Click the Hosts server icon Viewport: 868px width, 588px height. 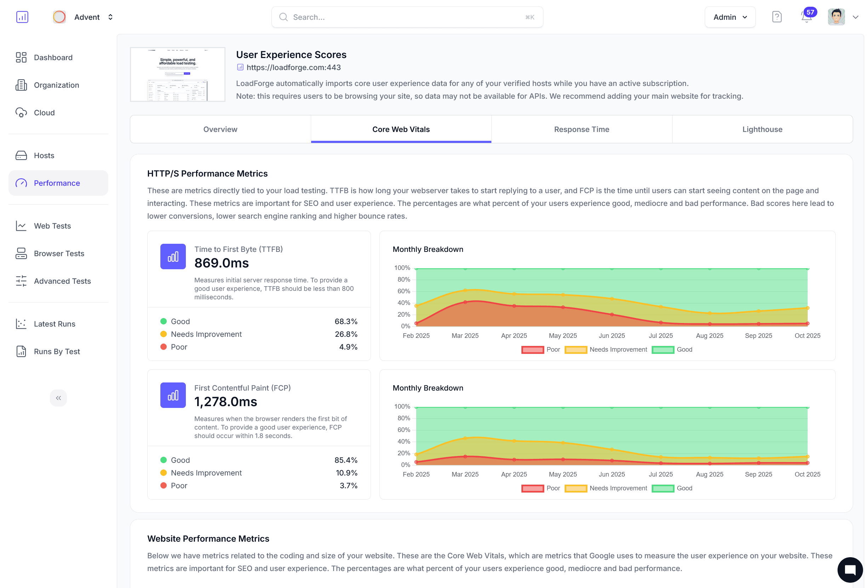point(21,155)
